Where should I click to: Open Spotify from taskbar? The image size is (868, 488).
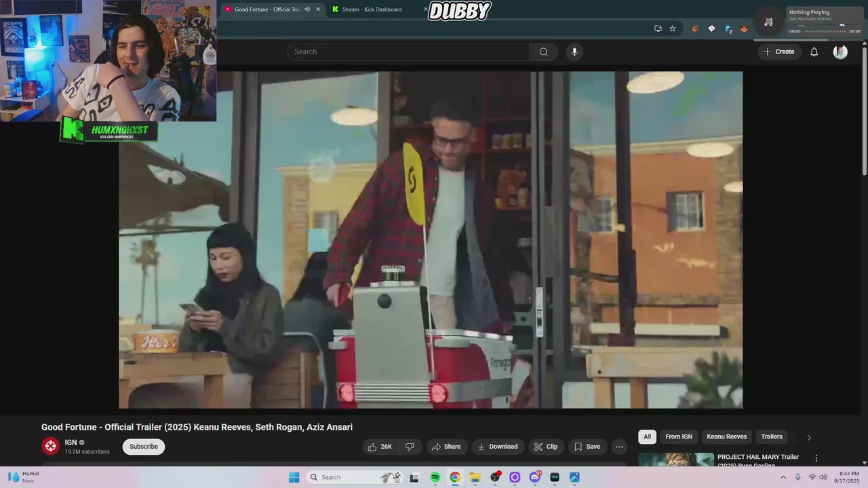coord(435,477)
